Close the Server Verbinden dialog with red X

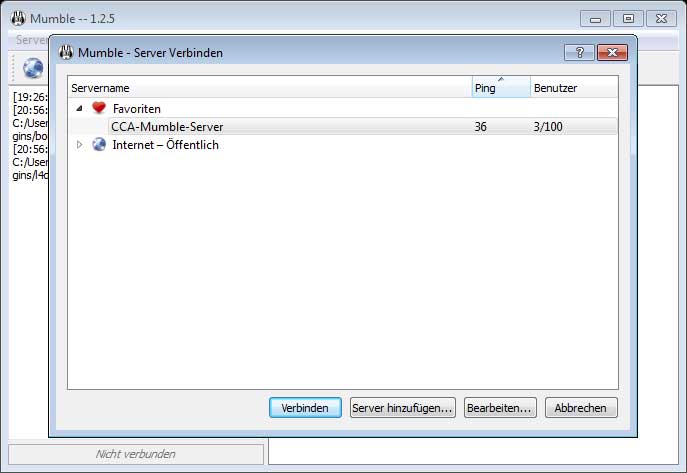pos(609,52)
